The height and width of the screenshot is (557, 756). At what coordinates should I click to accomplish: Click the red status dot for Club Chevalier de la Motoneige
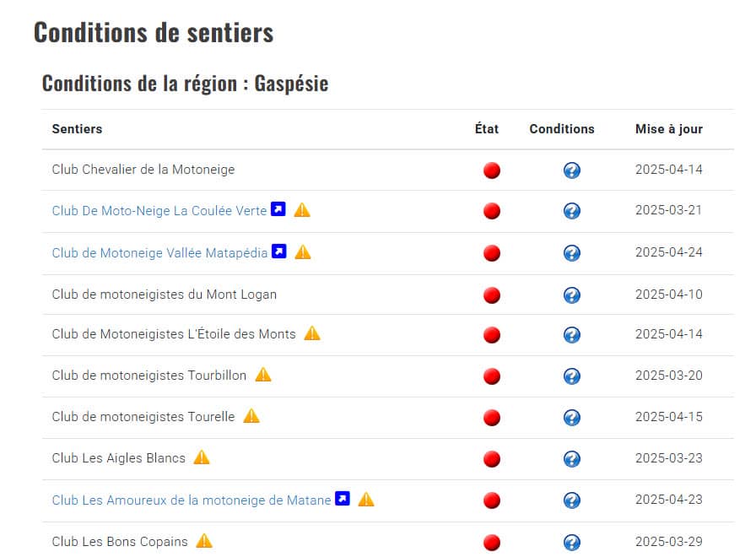[491, 170]
